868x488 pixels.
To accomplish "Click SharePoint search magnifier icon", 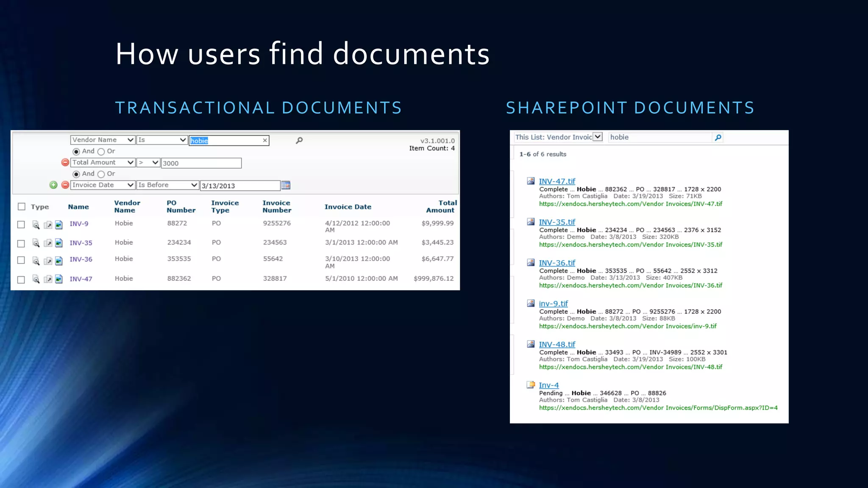I will point(718,137).
